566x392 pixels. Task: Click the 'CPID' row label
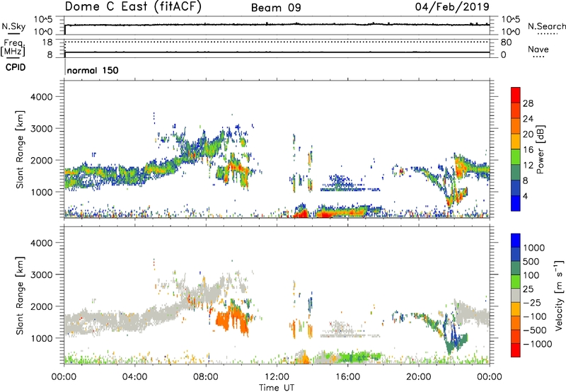[x=16, y=67]
